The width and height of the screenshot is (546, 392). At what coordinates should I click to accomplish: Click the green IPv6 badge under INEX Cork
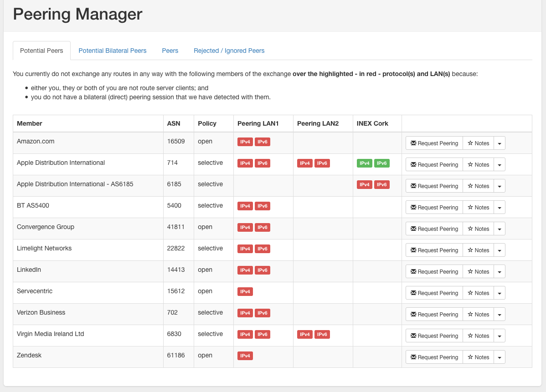pos(381,163)
